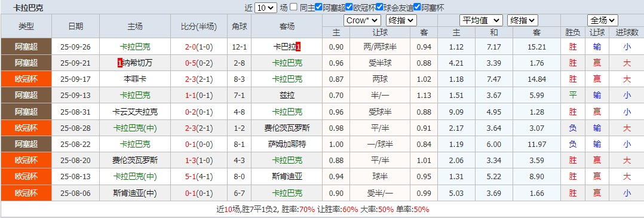Click the 平 result in the 25-09-13 row
Viewport: 644px width, 218px height.
pyautogui.click(x=572, y=95)
